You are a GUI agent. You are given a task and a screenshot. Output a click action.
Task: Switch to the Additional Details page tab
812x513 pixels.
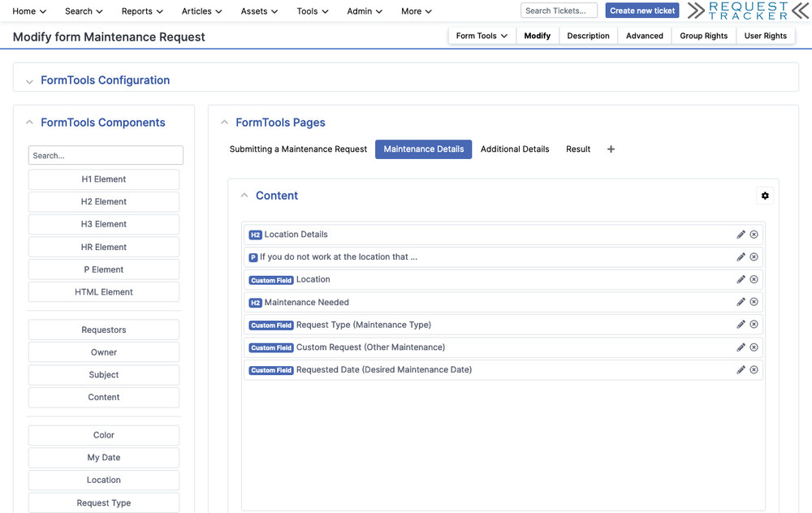(515, 149)
